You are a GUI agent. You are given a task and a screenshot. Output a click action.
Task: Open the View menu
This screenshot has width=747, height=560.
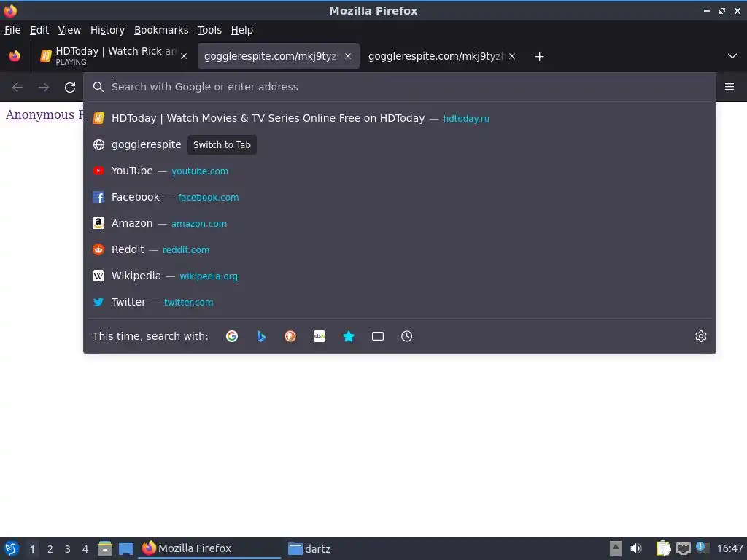(x=69, y=30)
